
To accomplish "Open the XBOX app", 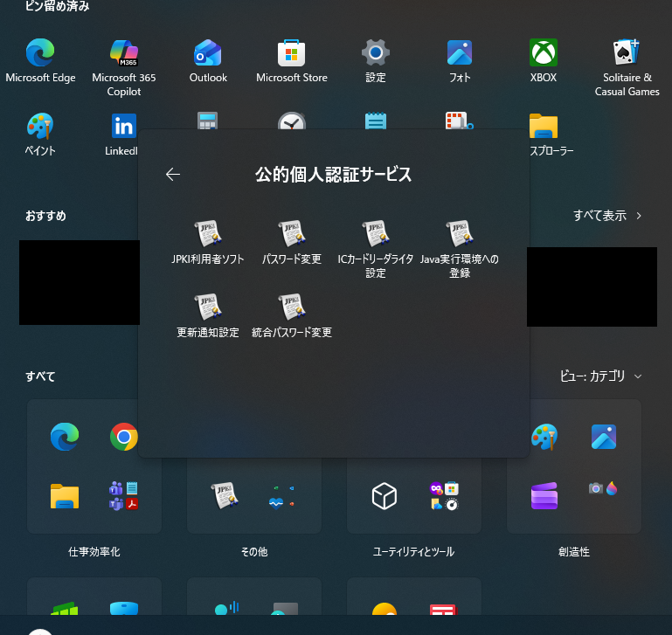I will coord(544,61).
